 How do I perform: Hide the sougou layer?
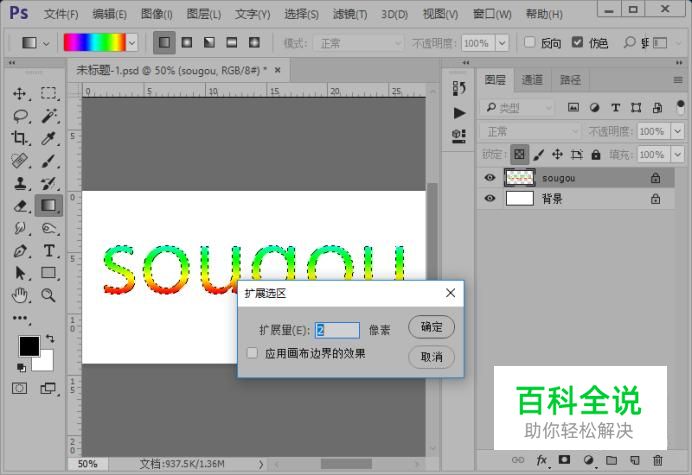point(489,178)
